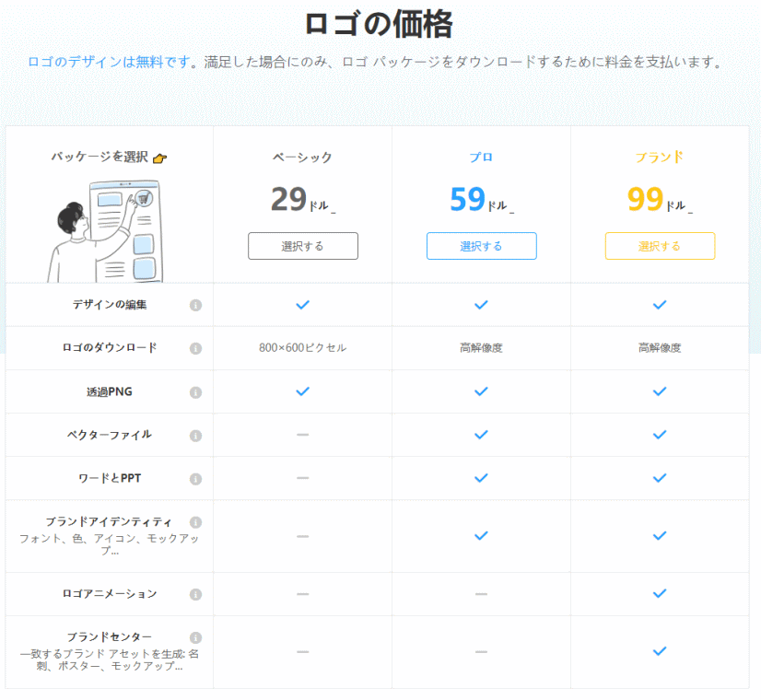Click the 800×600ピクセル text for ベーシック

(x=302, y=348)
